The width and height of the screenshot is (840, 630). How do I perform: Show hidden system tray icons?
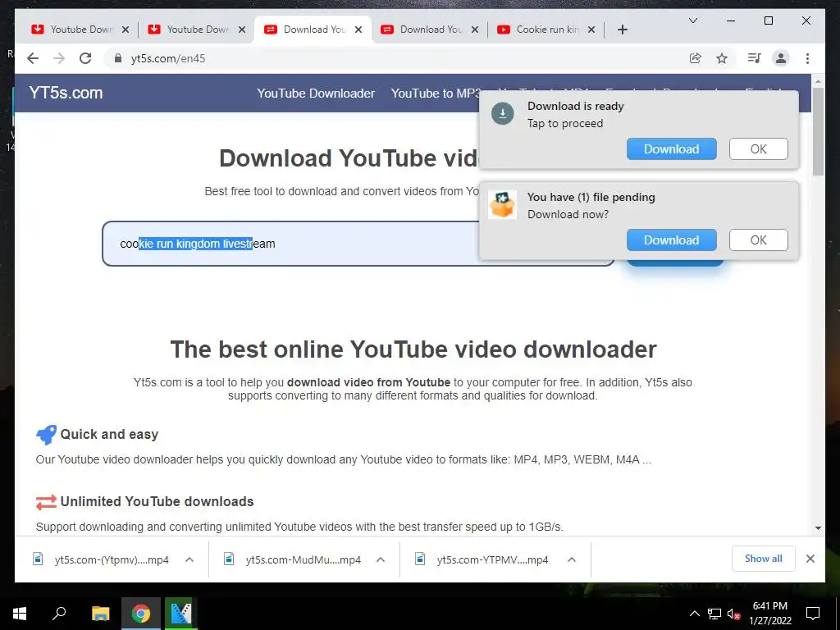point(694,614)
